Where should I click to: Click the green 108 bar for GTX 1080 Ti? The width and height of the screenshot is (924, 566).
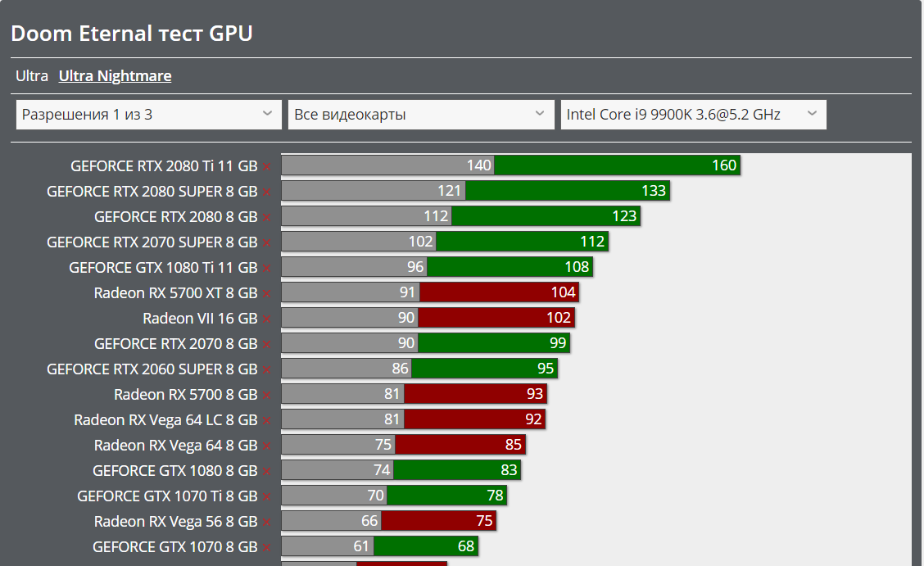(510, 267)
